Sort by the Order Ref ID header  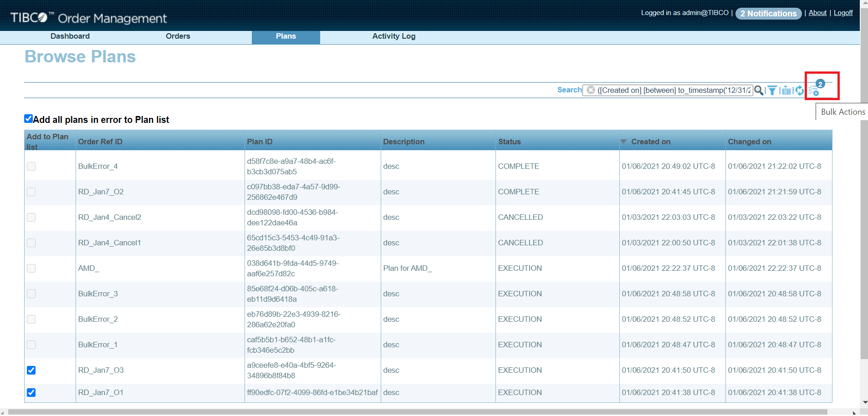click(100, 142)
